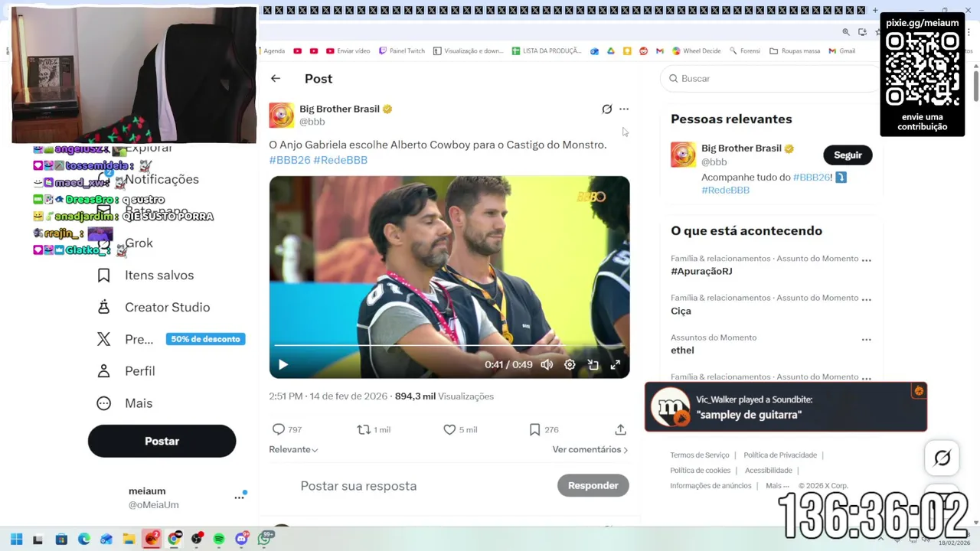This screenshot has width=980, height=551.
Task: Seek in the video progress bar
Action: [x=449, y=346]
